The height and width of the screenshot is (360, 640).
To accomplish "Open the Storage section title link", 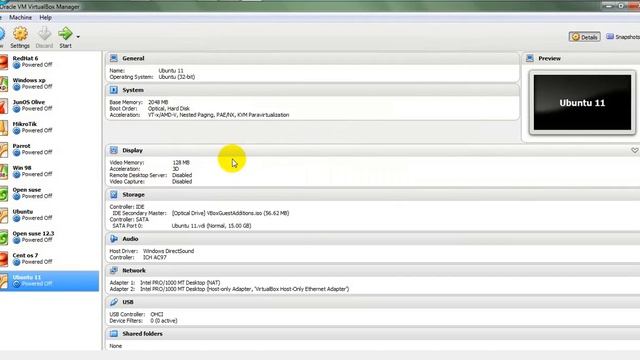I will point(133,195).
